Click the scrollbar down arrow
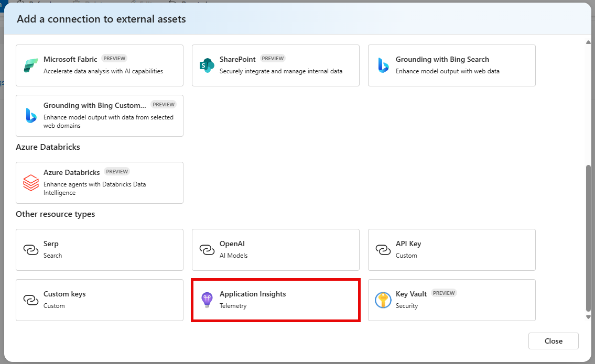This screenshot has width=595, height=364. [588, 317]
